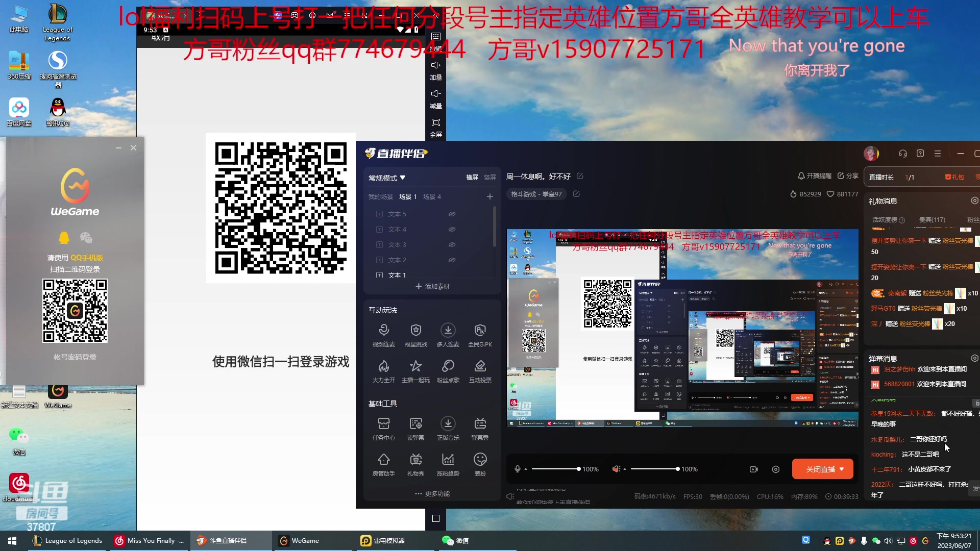Select the 场景 1 tab
This screenshot has width=980, height=551.
[x=408, y=196]
